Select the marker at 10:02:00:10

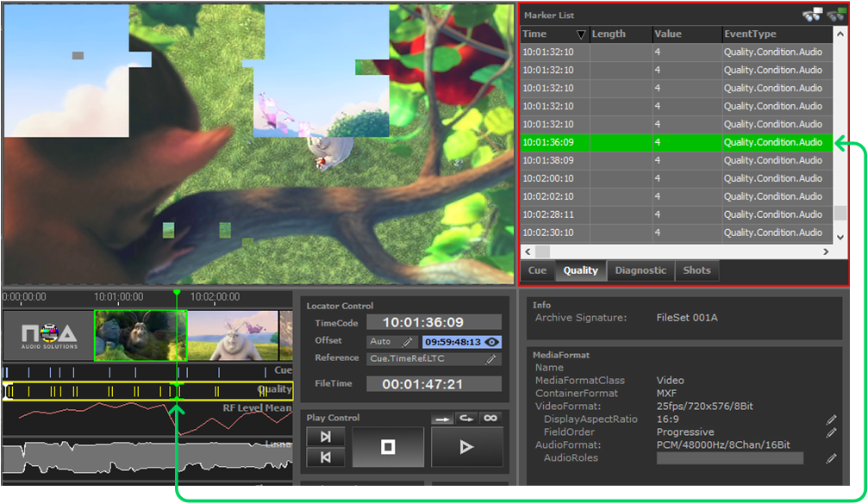coord(677,179)
